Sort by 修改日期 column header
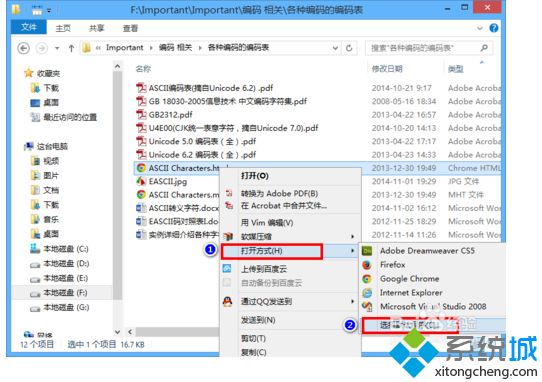This screenshot has height=382, width=542. (387, 69)
